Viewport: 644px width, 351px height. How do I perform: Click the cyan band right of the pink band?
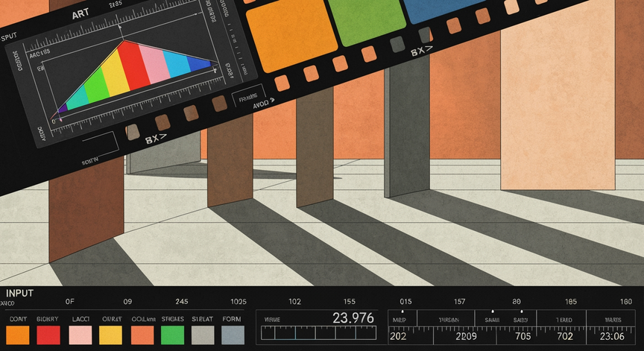(x=177, y=64)
